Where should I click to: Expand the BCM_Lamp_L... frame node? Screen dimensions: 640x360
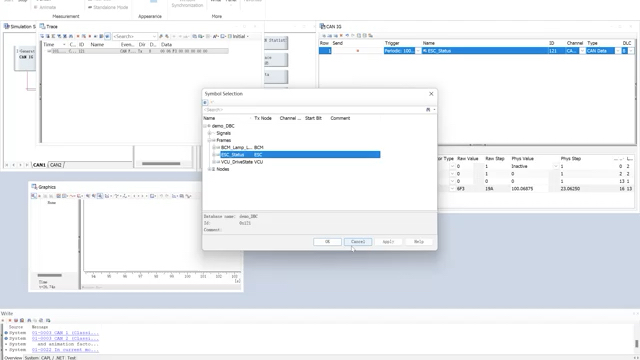[x=213, y=147]
